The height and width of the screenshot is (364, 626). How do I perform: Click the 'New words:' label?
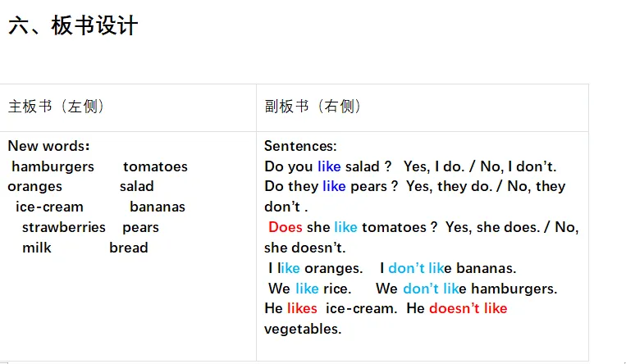[48, 146]
